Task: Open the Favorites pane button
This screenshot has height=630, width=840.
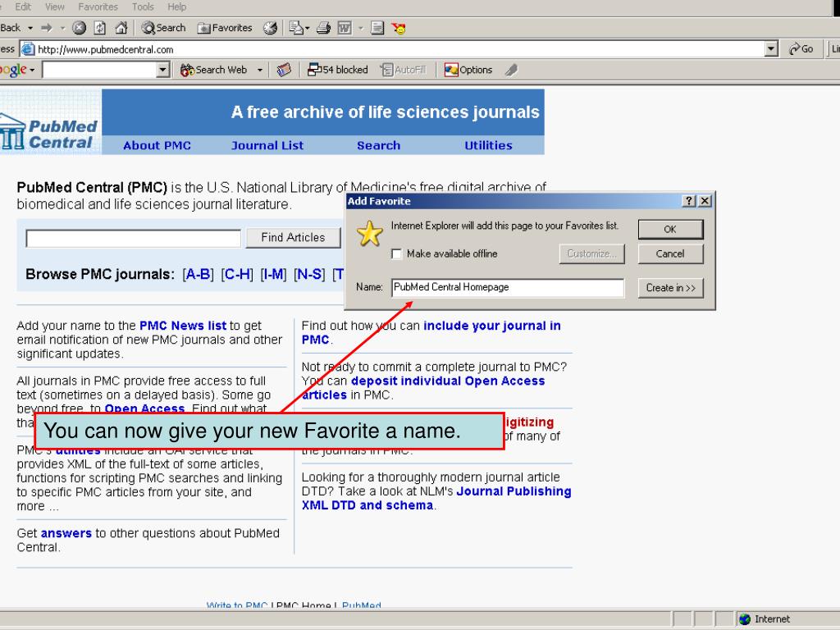Action: (225, 28)
